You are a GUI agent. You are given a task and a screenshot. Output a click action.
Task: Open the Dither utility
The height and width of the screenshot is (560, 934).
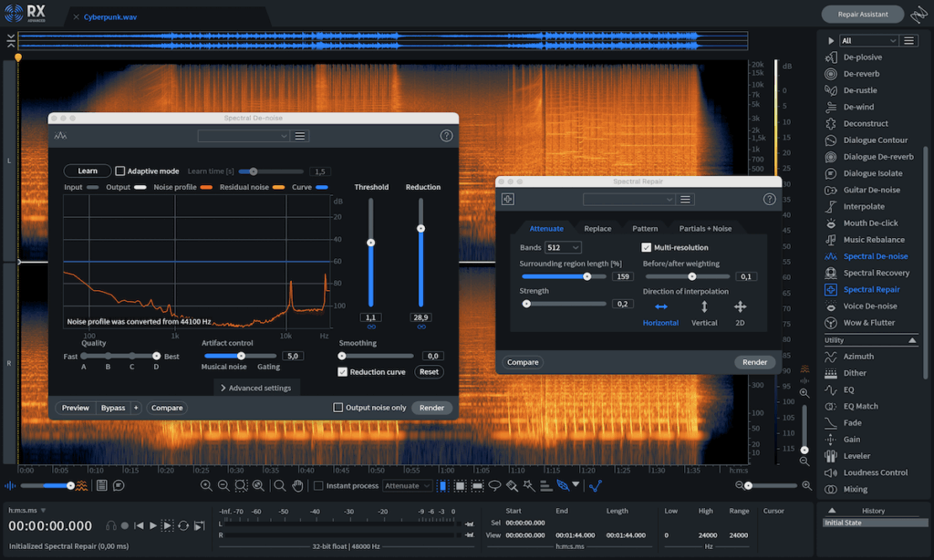pyautogui.click(x=855, y=373)
